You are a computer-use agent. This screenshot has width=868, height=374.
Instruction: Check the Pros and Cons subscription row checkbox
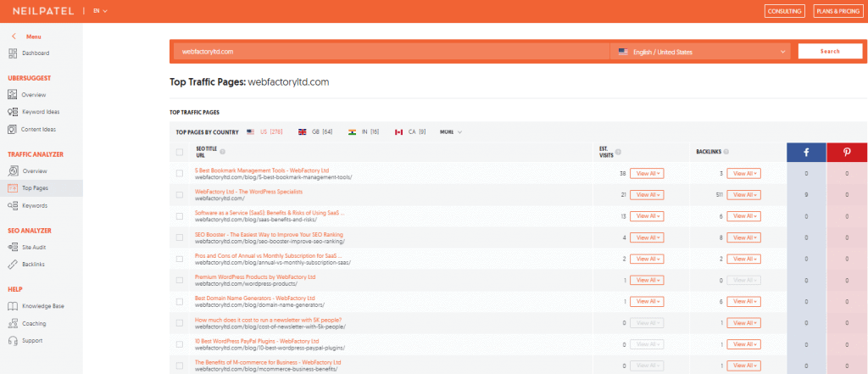[180, 260]
